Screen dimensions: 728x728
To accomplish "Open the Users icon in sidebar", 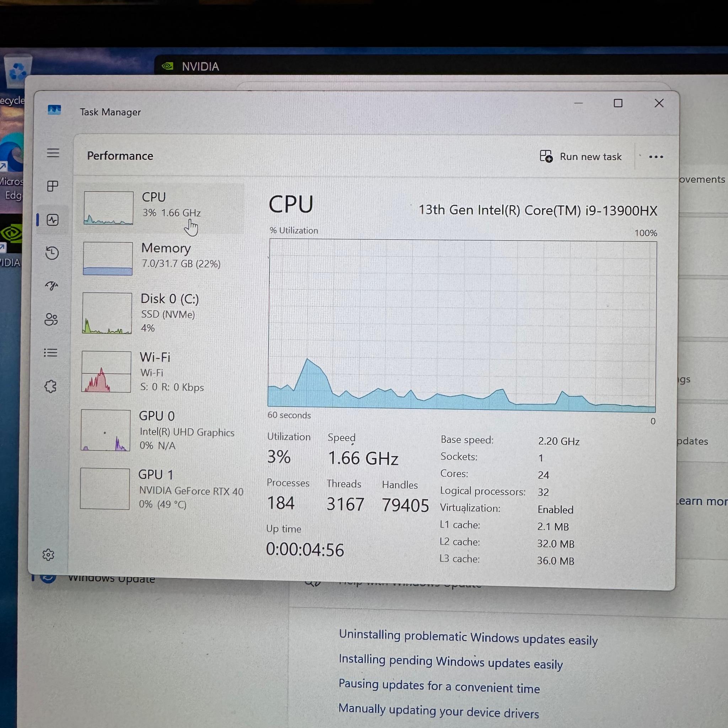I will (51, 320).
